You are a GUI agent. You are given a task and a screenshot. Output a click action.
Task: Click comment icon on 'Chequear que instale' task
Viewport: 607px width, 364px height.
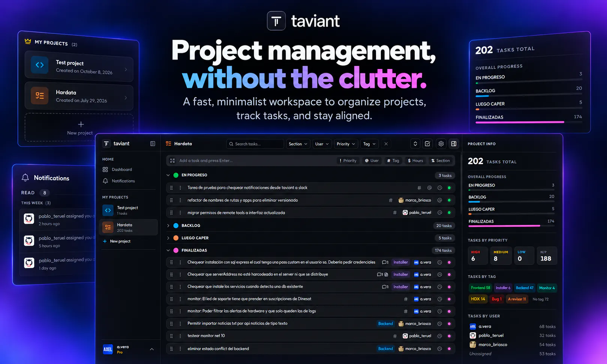(x=385, y=287)
